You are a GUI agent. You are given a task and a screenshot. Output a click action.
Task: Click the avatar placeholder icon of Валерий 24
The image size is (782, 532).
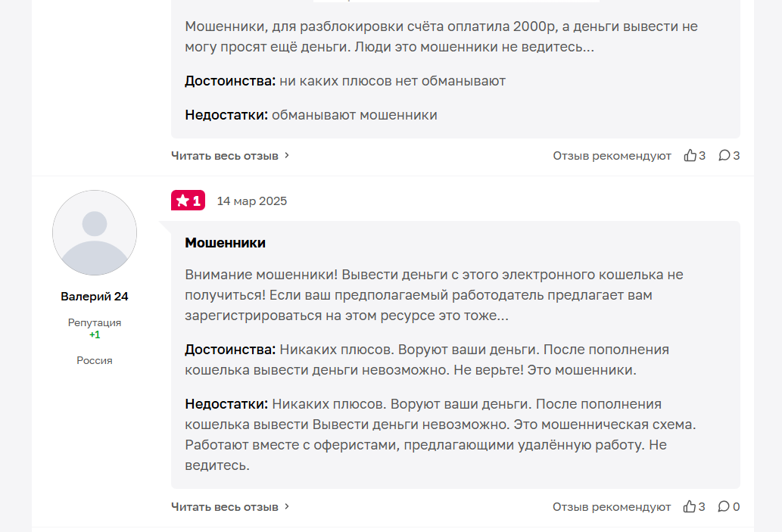(x=95, y=233)
